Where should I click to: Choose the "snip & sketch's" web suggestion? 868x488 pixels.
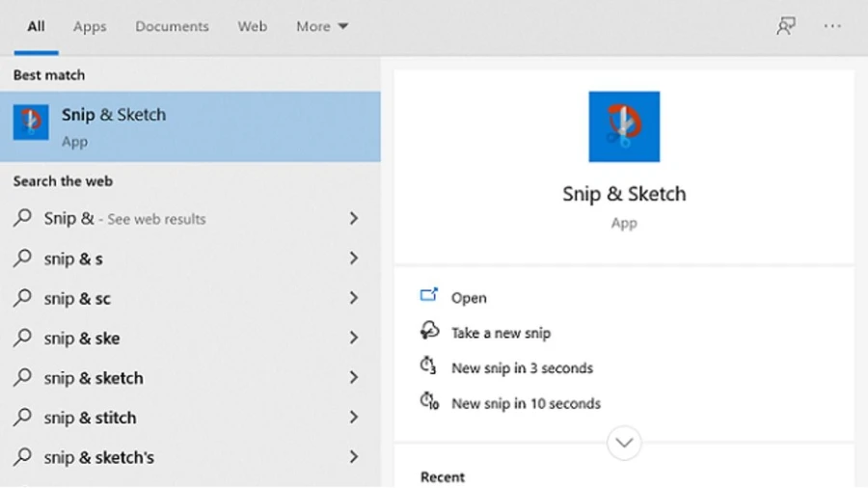pos(190,457)
